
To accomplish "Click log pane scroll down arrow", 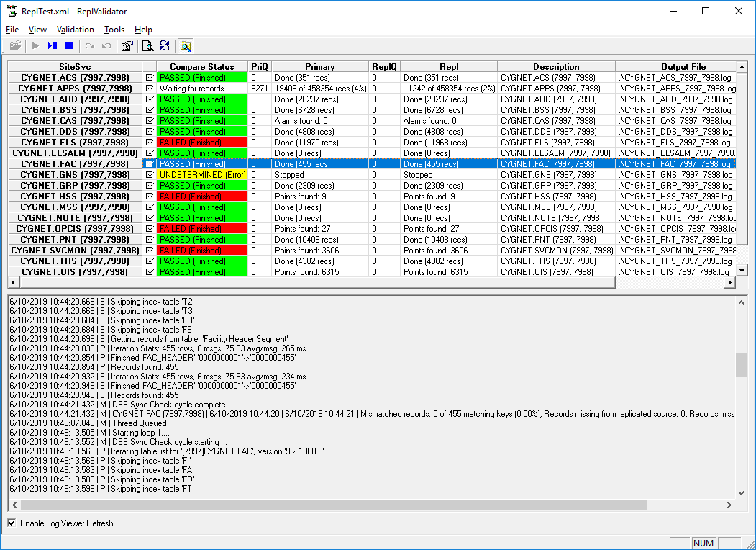I will (741, 493).
